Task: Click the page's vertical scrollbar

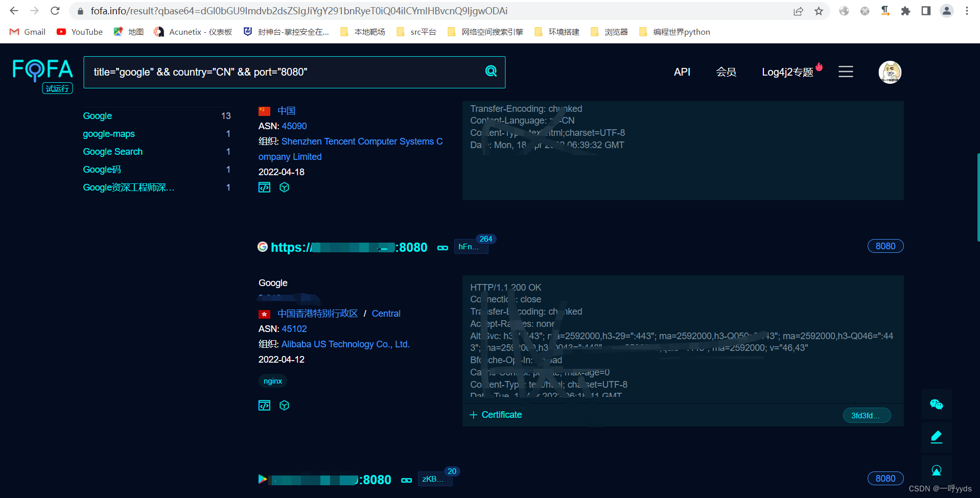Action: (x=977, y=197)
